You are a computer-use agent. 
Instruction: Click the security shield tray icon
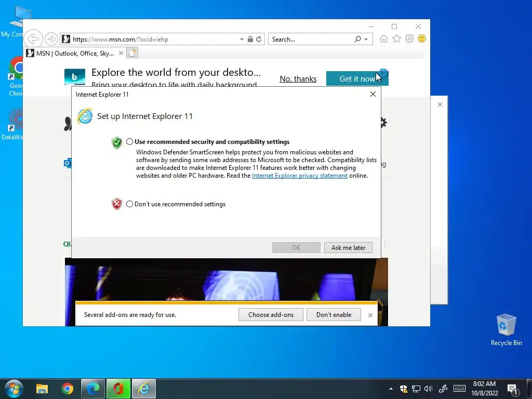click(x=403, y=389)
